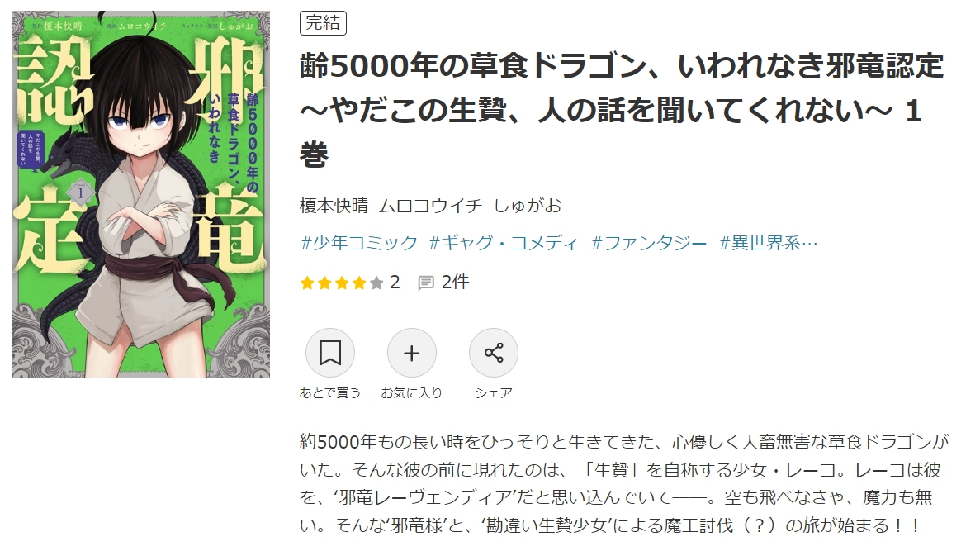
Task: Click the plus icon to add favorite
Action: coord(412,353)
